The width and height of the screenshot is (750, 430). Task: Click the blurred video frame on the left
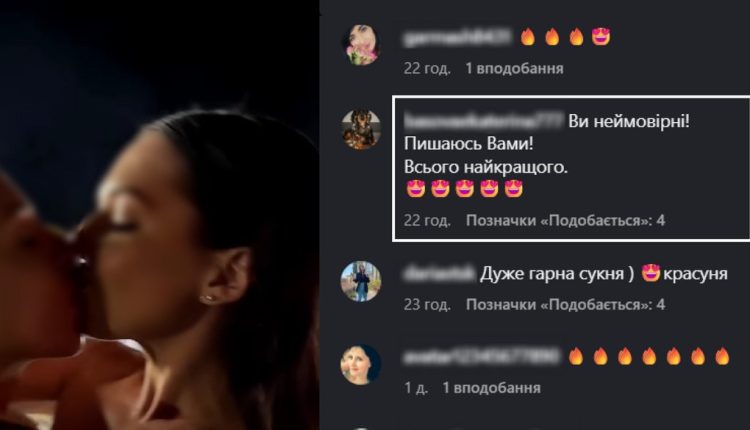[x=159, y=215]
